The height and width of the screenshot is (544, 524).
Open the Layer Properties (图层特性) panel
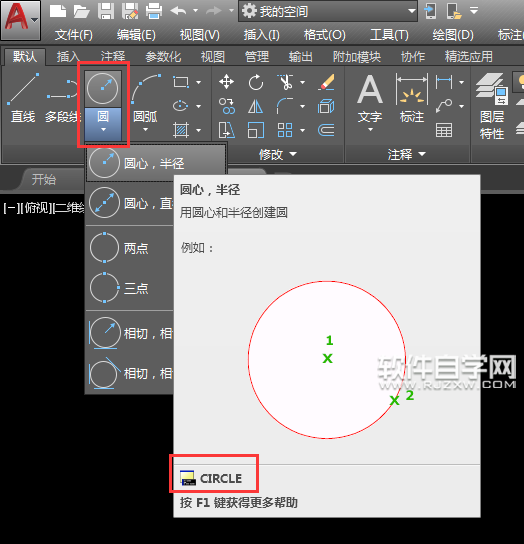pyautogui.click(x=492, y=106)
